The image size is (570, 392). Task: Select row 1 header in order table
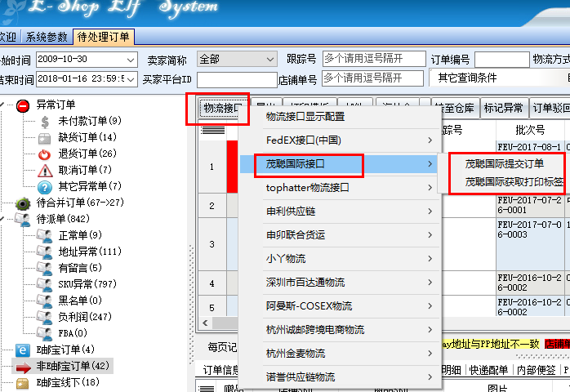click(212, 167)
